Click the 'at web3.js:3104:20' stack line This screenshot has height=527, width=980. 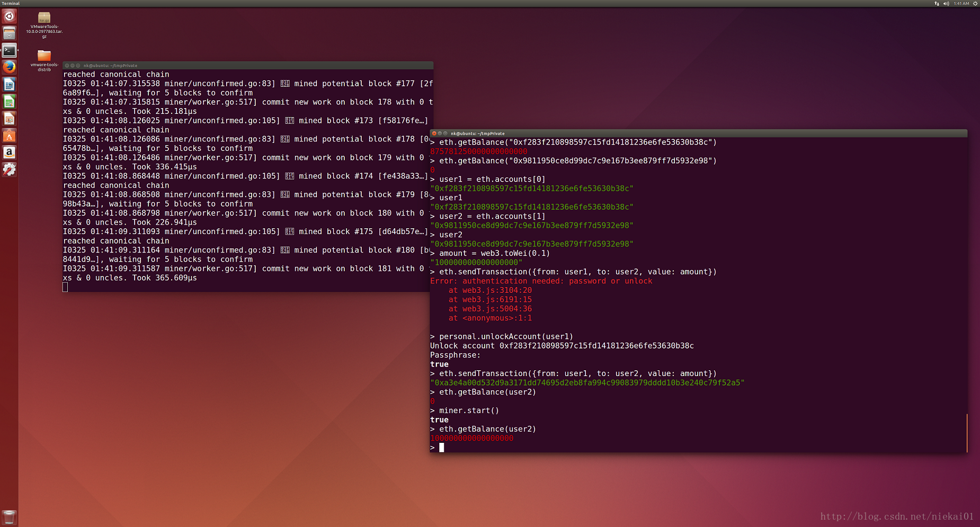pos(490,290)
